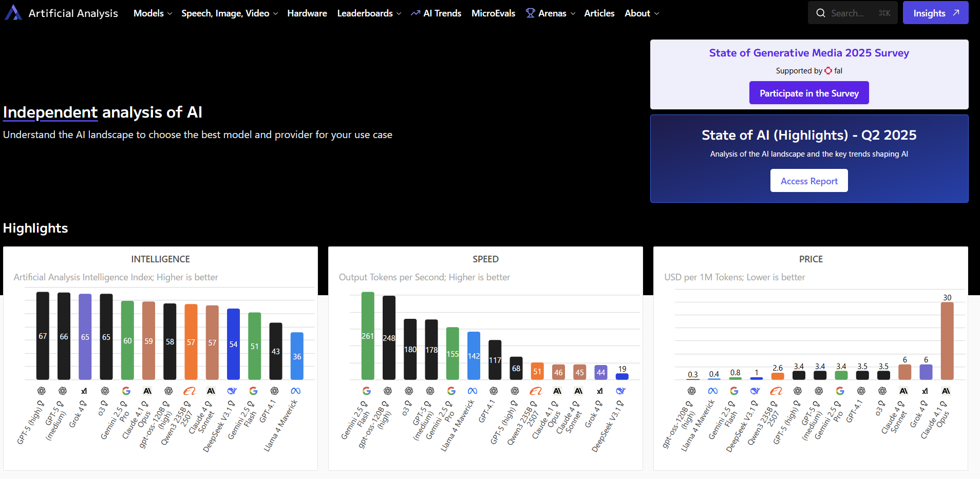
Task: Click Meta logo under Llama 4 Maverick Speed bar
Action: click(x=473, y=391)
